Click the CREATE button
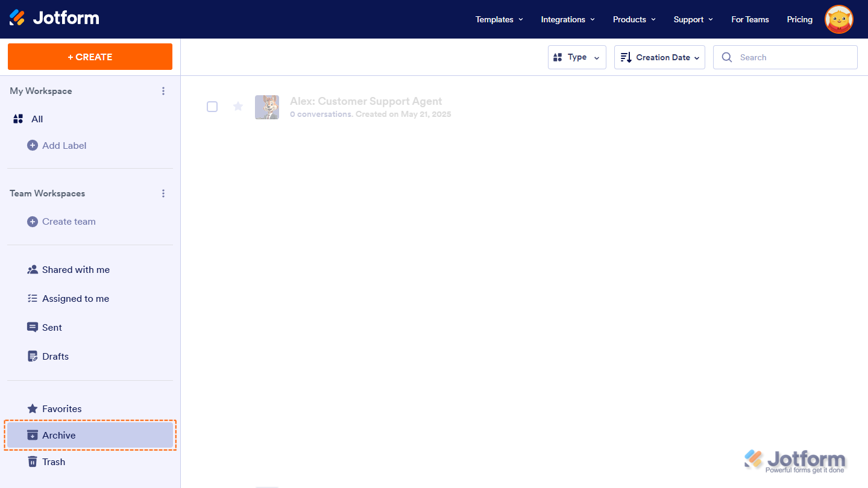Image resolution: width=868 pixels, height=488 pixels. point(89,56)
